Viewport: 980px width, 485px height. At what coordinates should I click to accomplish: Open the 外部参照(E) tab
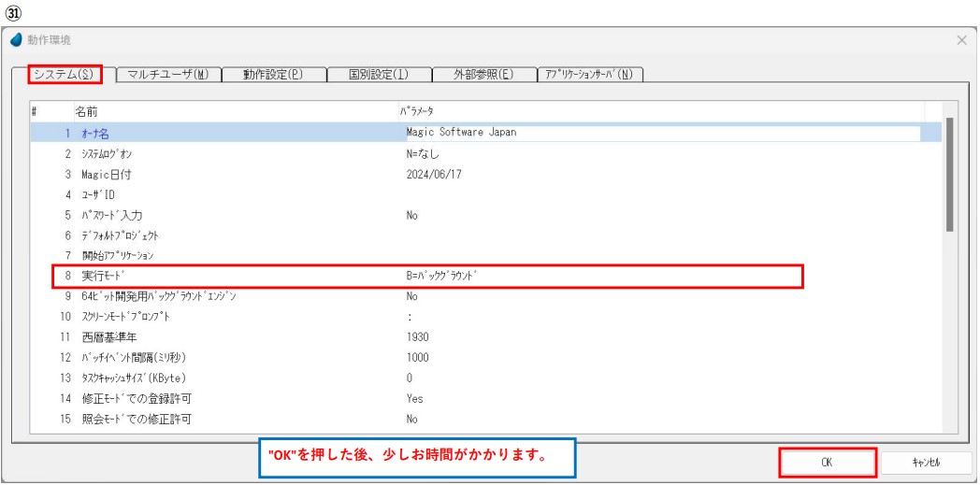pyautogui.click(x=483, y=75)
